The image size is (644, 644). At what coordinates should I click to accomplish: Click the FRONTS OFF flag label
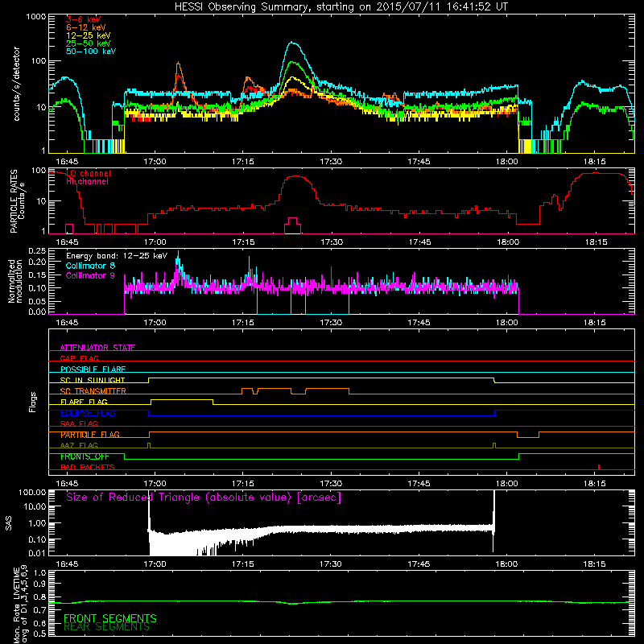point(85,456)
